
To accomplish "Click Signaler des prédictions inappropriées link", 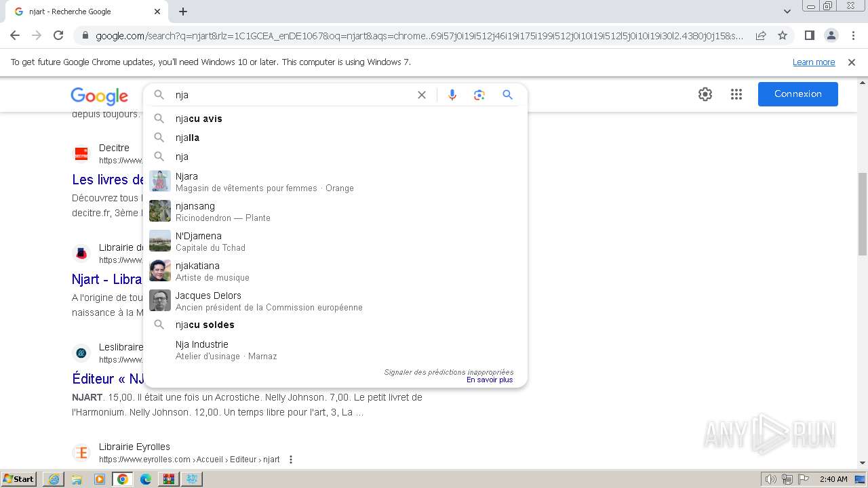I will [449, 372].
